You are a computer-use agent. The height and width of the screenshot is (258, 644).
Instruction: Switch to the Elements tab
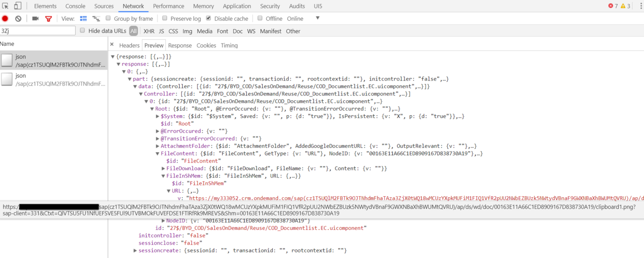45,6
